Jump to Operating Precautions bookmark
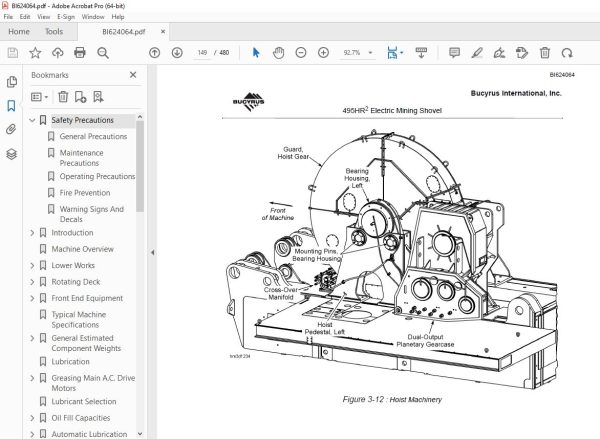The image size is (600, 439). 97,176
